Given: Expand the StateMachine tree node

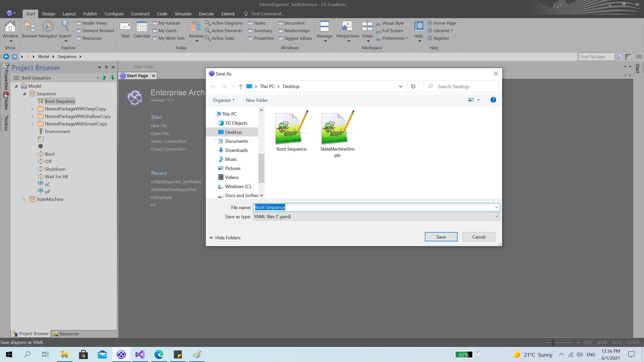Looking at the screenshot, I should [x=24, y=199].
